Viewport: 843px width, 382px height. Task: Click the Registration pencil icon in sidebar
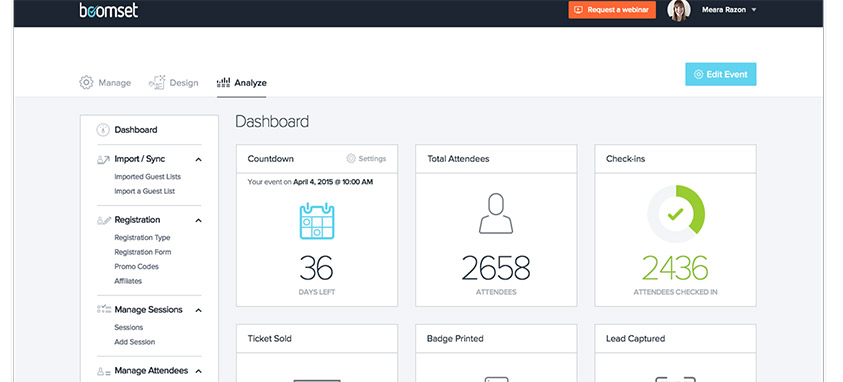pyautogui.click(x=103, y=220)
